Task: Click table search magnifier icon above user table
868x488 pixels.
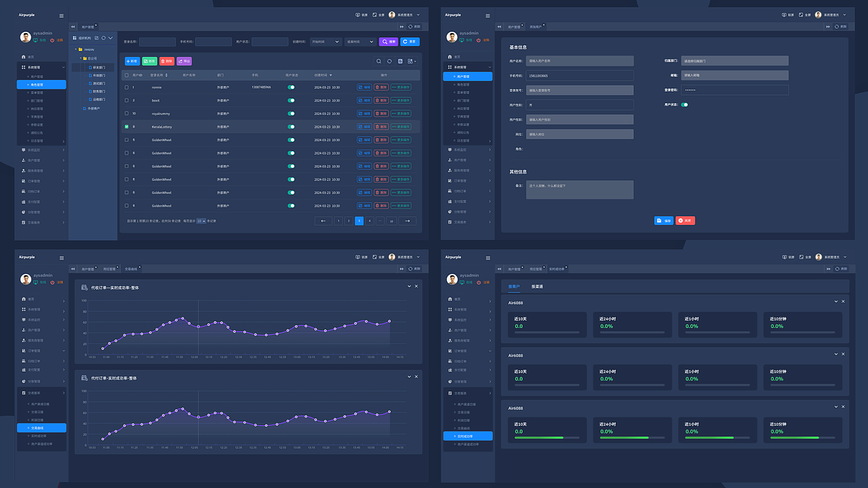Action: click(379, 61)
